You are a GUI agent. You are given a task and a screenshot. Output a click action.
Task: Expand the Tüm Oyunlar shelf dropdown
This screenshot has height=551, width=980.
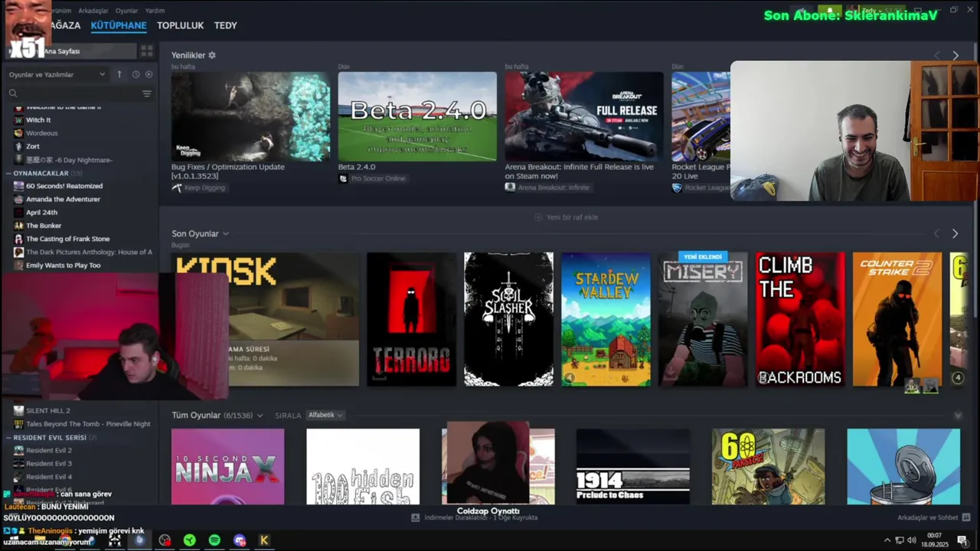tap(260, 416)
